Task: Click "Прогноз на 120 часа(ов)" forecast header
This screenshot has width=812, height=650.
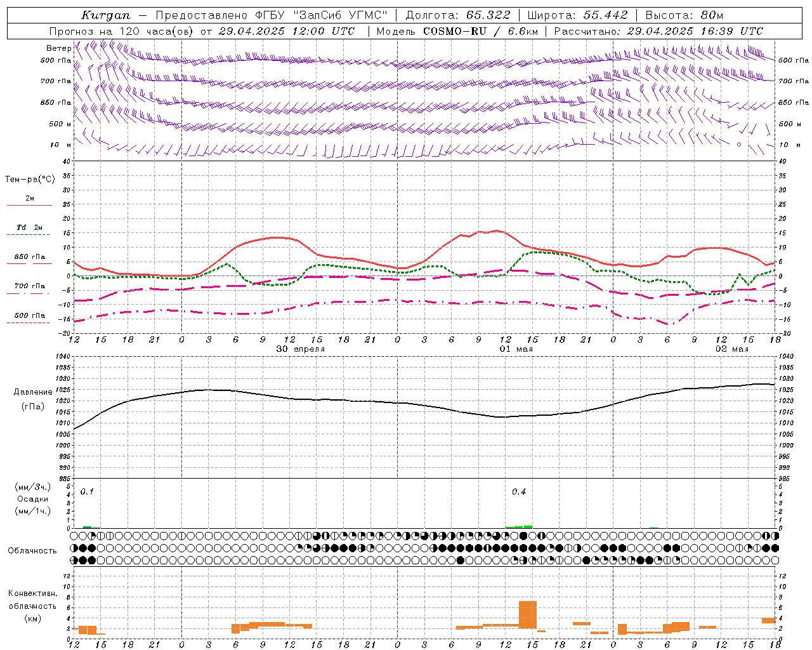Action: pos(121,31)
